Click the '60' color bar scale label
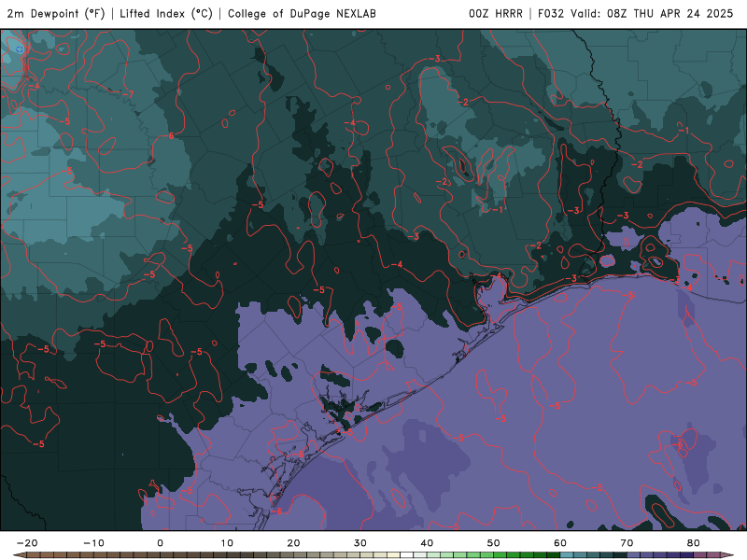Screen dimensions: 747x560 click(x=560, y=543)
